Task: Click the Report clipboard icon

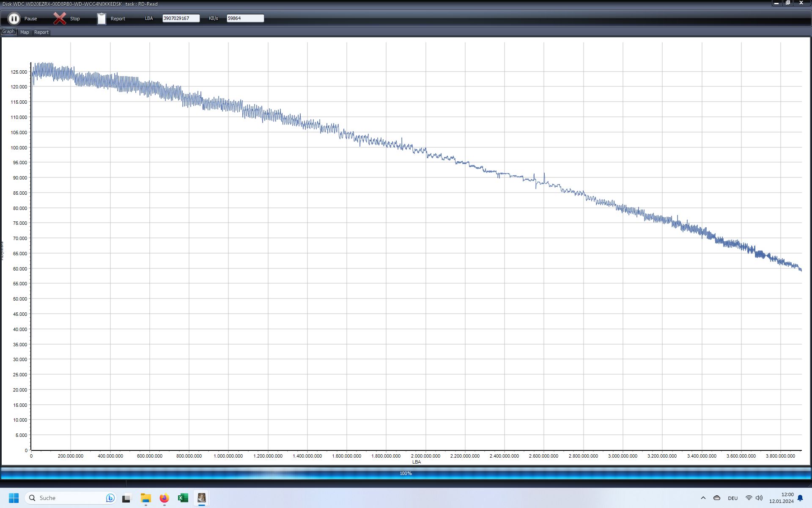Action: (x=101, y=19)
